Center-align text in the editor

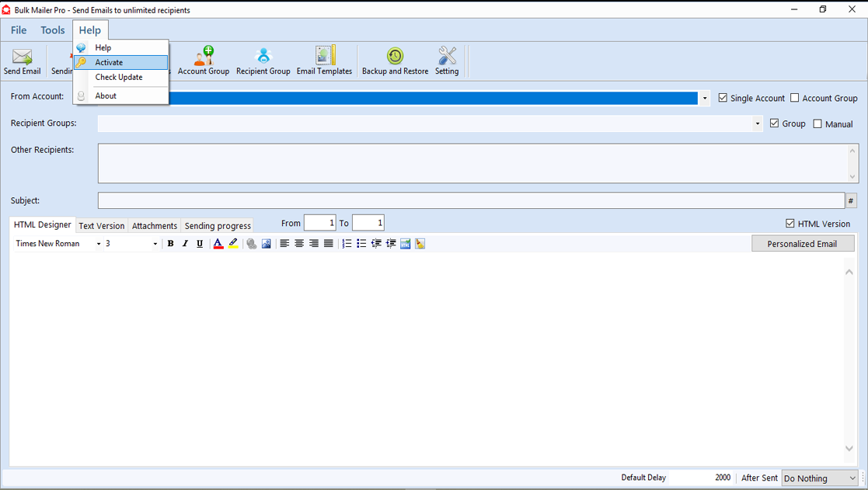tap(299, 243)
